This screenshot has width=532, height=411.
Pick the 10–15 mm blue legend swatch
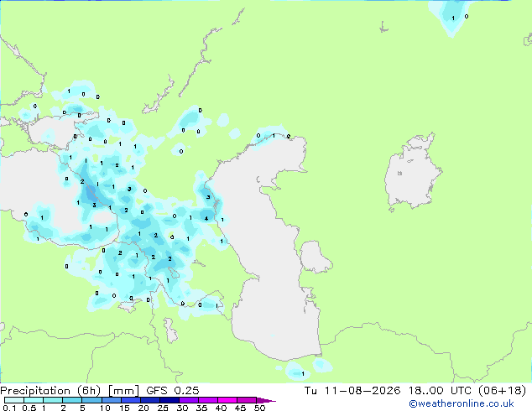coord(111,400)
